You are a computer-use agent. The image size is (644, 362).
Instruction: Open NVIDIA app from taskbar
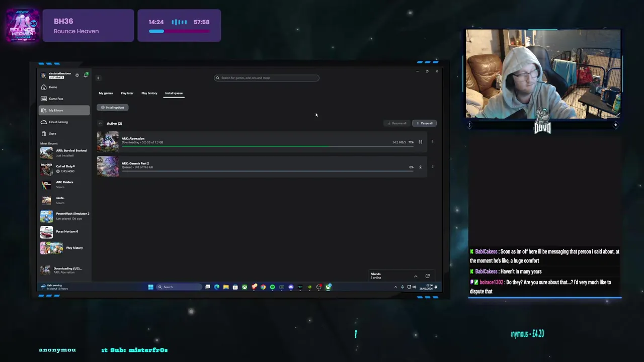click(x=309, y=287)
